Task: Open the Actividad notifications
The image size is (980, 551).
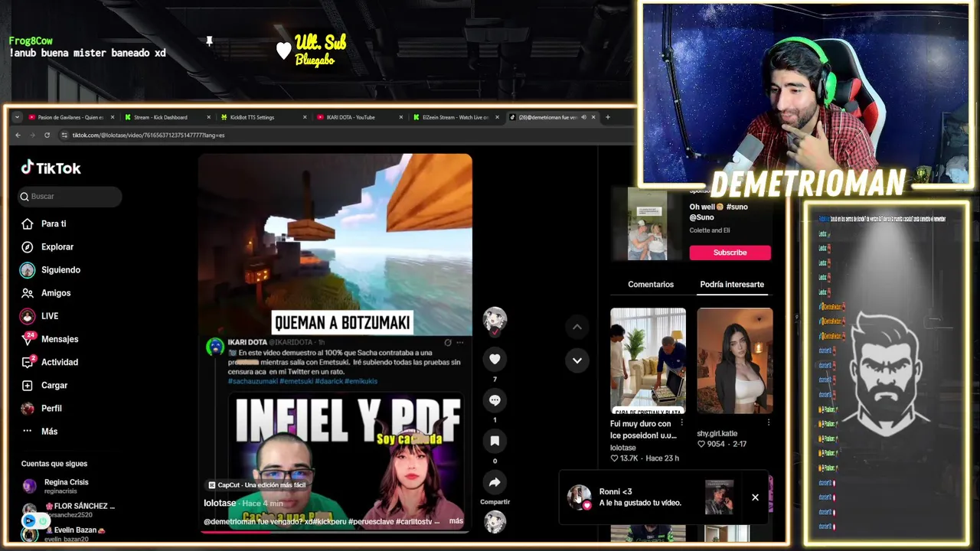Action: (50, 362)
